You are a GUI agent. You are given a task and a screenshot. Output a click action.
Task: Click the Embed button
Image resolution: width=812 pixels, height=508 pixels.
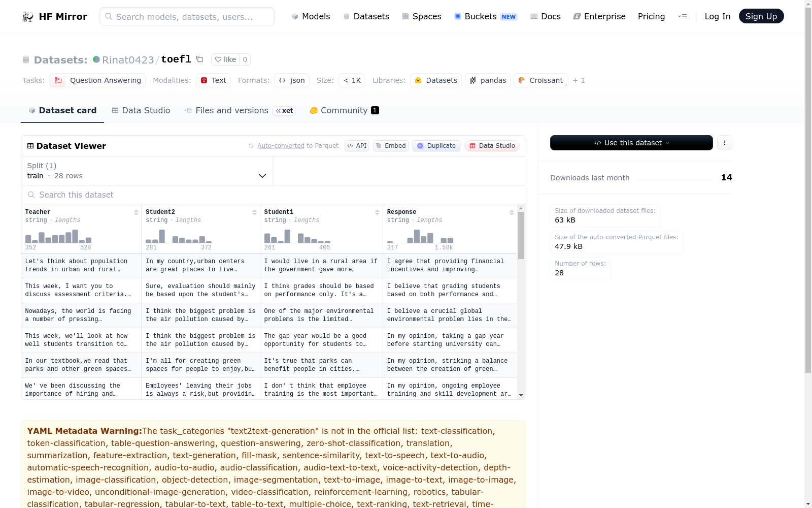click(x=391, y=146)
